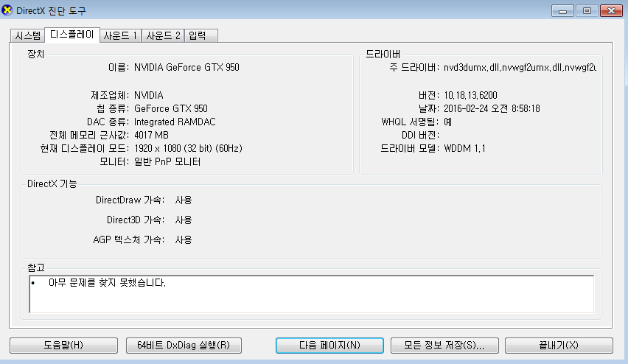
Task: Click chip type GeForce GTX 950
Action: point(170,108)
